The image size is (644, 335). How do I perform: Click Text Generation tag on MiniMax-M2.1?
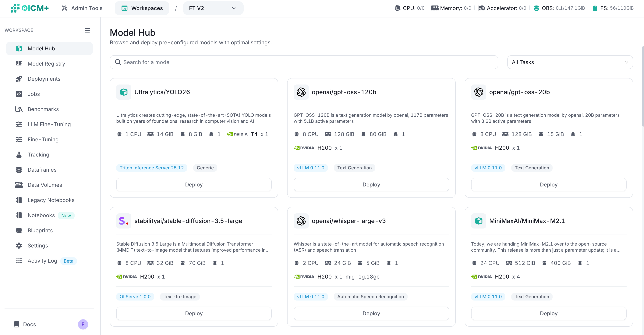[532, 297]
